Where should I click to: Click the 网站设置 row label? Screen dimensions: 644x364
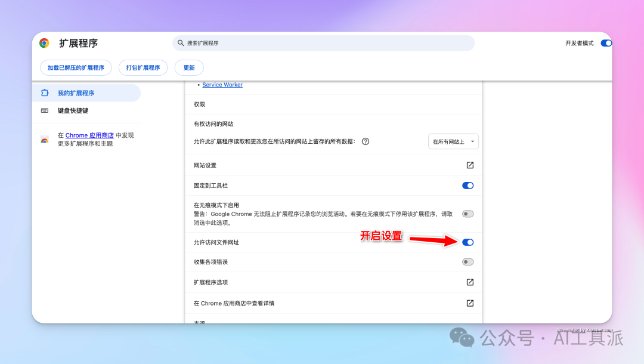(x=205, y=165)
